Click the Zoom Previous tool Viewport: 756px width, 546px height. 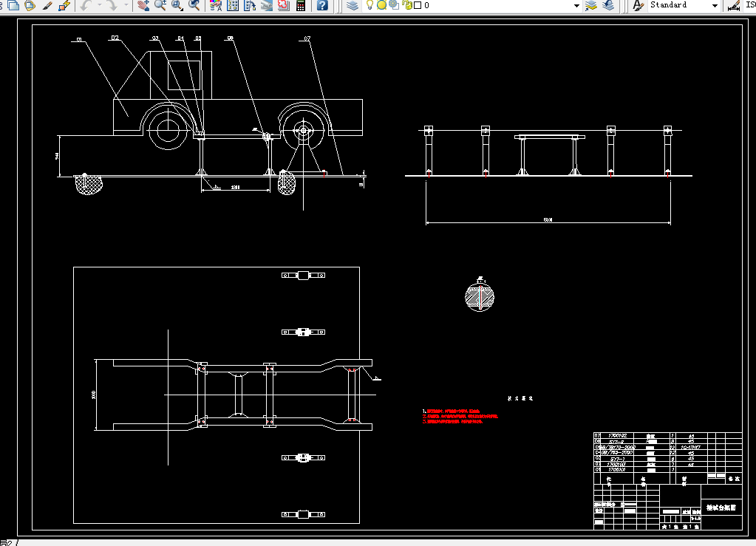point(194,5)
